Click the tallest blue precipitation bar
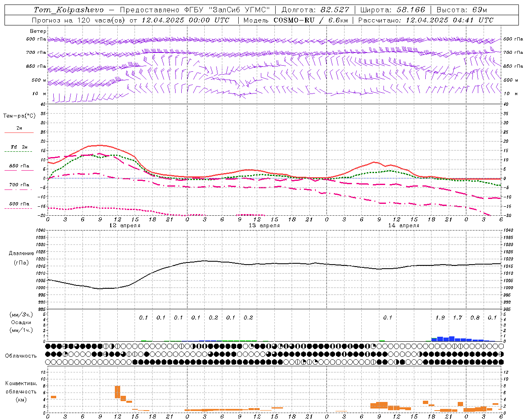525x420 pixels. point(452,339)
